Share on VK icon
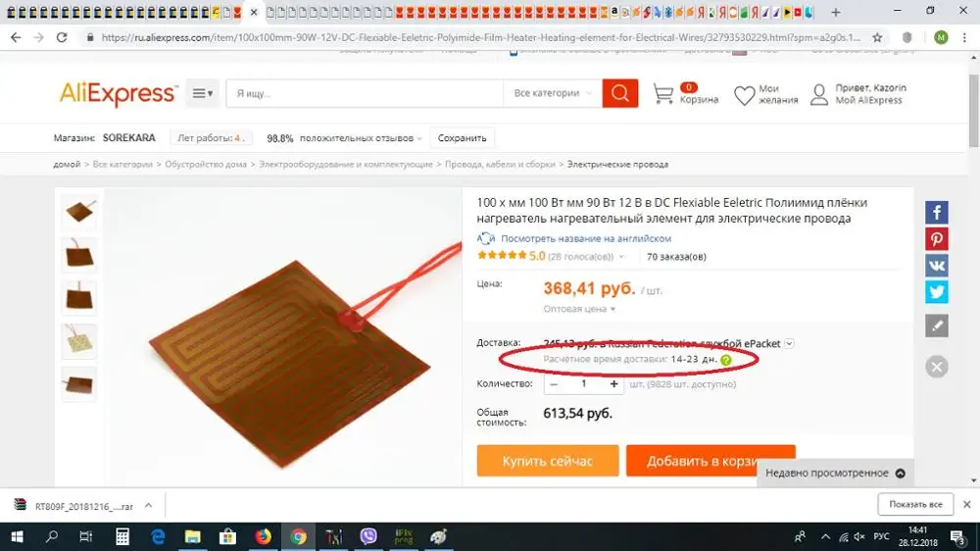Screen dimensions: 980x551 coord(936,265)
